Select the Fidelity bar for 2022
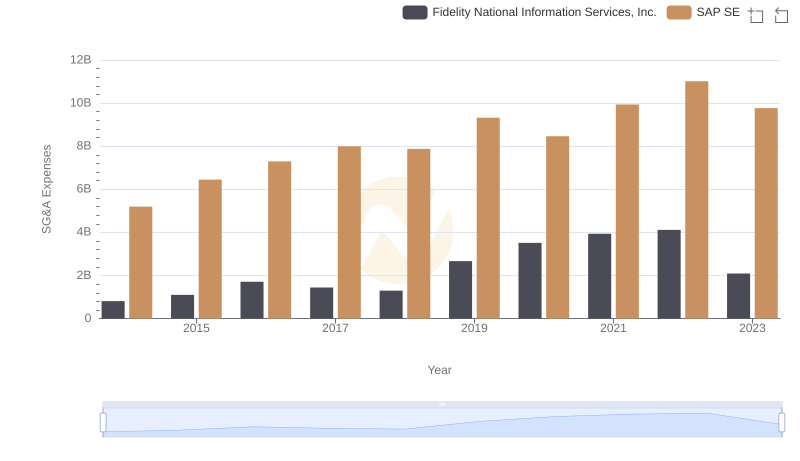Viewport: 800px width, 461px height. (669, 274)
